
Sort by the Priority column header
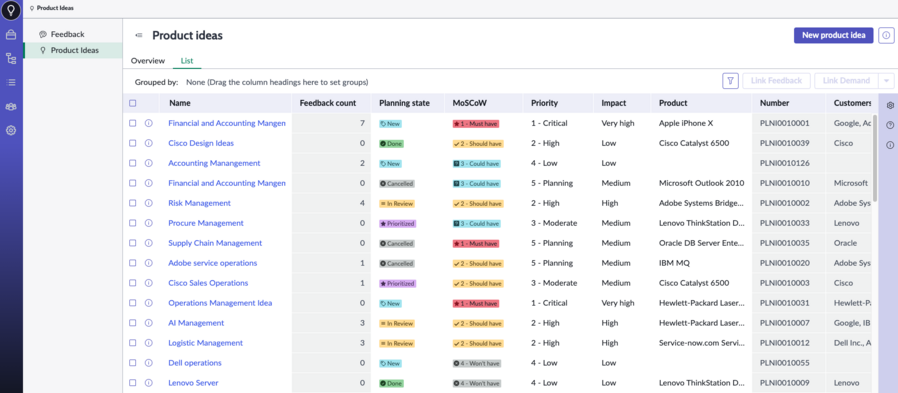coord(544,103)
